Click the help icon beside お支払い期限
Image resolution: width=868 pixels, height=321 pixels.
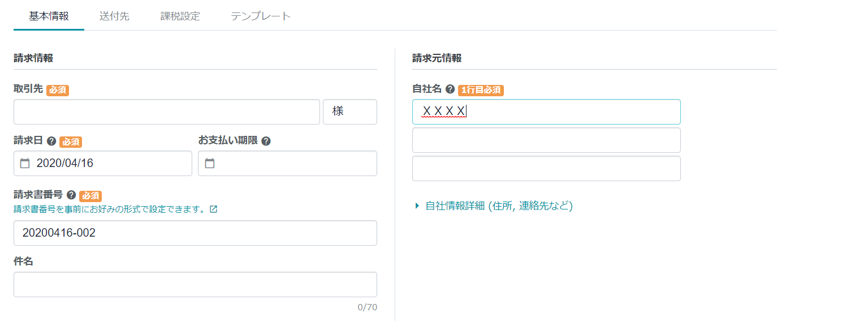coord(266,141)
